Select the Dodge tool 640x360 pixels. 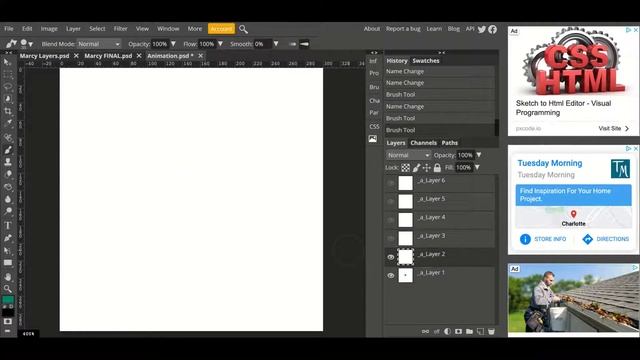point(7,211)
